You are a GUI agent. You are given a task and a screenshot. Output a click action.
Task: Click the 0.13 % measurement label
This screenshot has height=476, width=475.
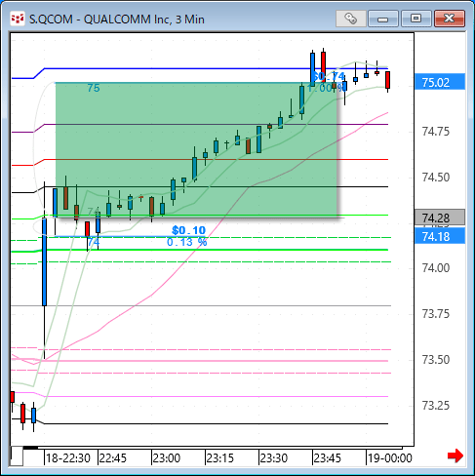coord(187,242)
